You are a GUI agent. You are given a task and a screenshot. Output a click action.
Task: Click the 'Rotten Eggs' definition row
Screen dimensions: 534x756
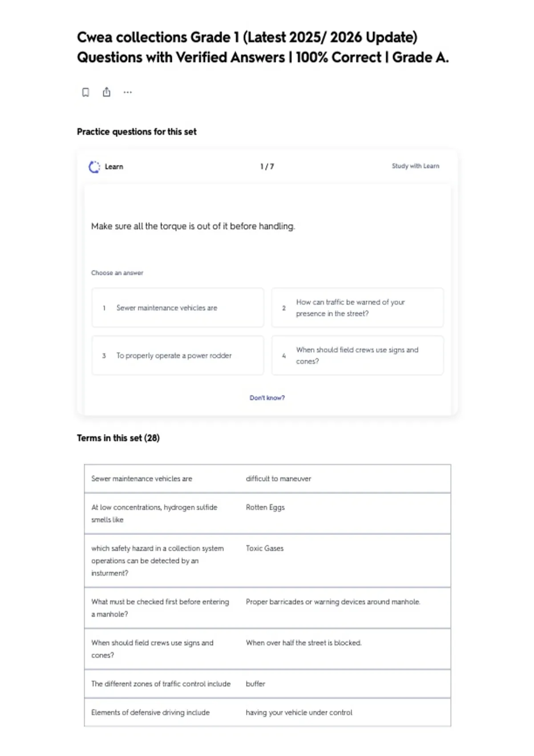click(267, 513)
